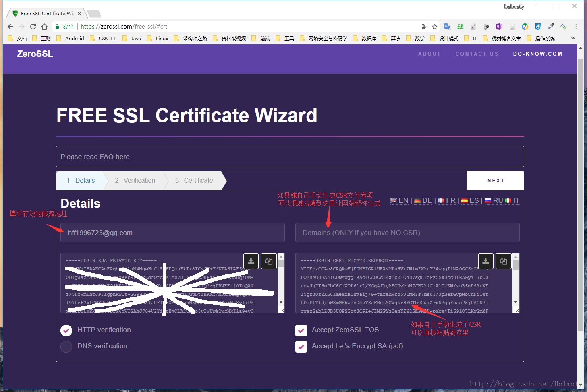Image resolution: width=587 pixels, height=392 pixels.
Task: Open the ZeroSSL TOS link
Action: [357, 330]
